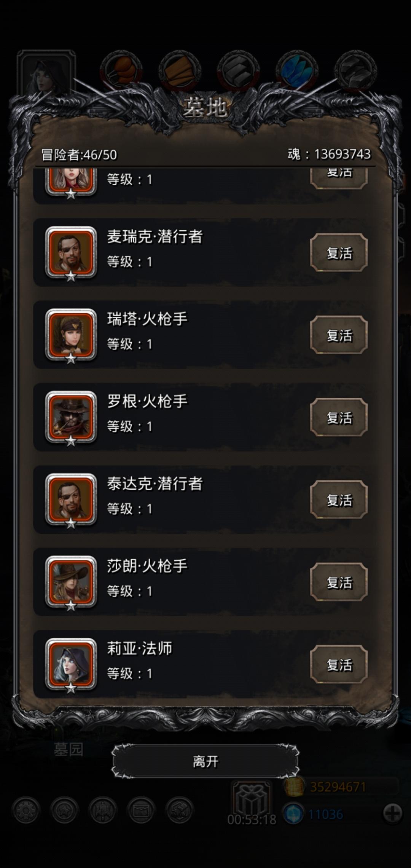Select 麦瑞克·潜行者 eyepatch portrait

[x=71, y=252]
